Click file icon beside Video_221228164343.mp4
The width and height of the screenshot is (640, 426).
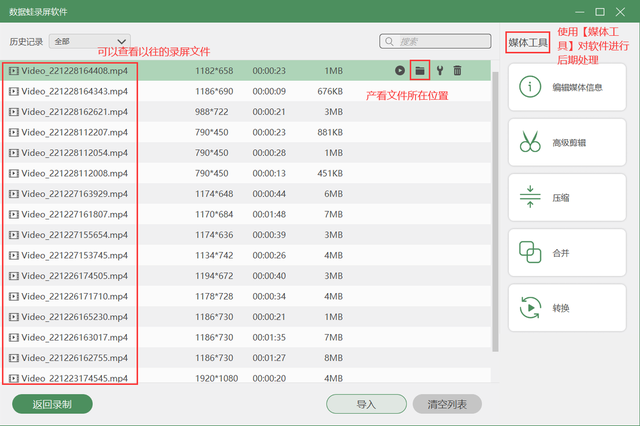pos(14,91)
